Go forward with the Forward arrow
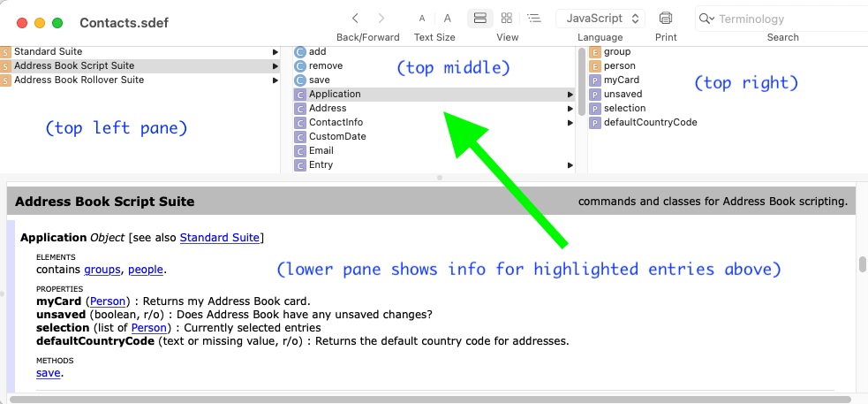This screenshot has width=868, height=404. click(381, 19)
